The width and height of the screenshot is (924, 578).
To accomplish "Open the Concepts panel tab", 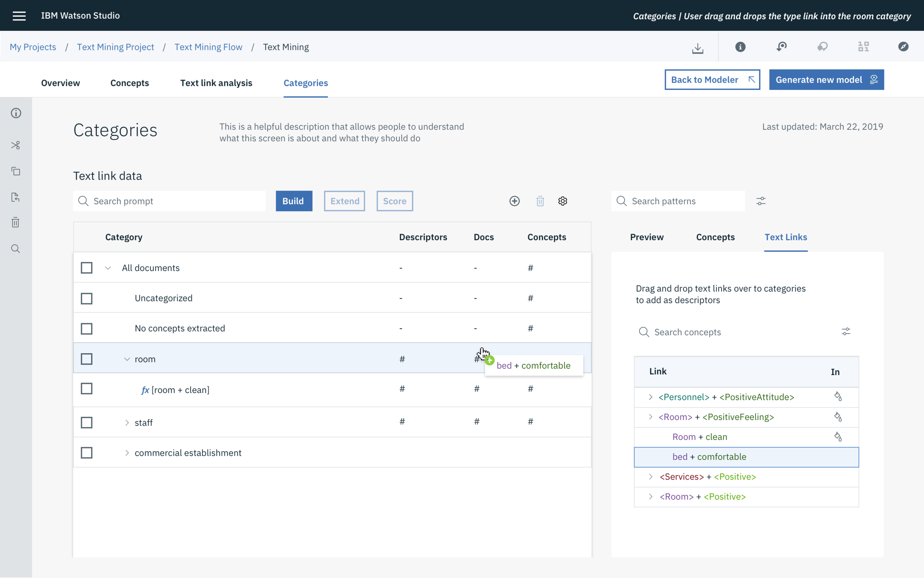I will 715,237.
